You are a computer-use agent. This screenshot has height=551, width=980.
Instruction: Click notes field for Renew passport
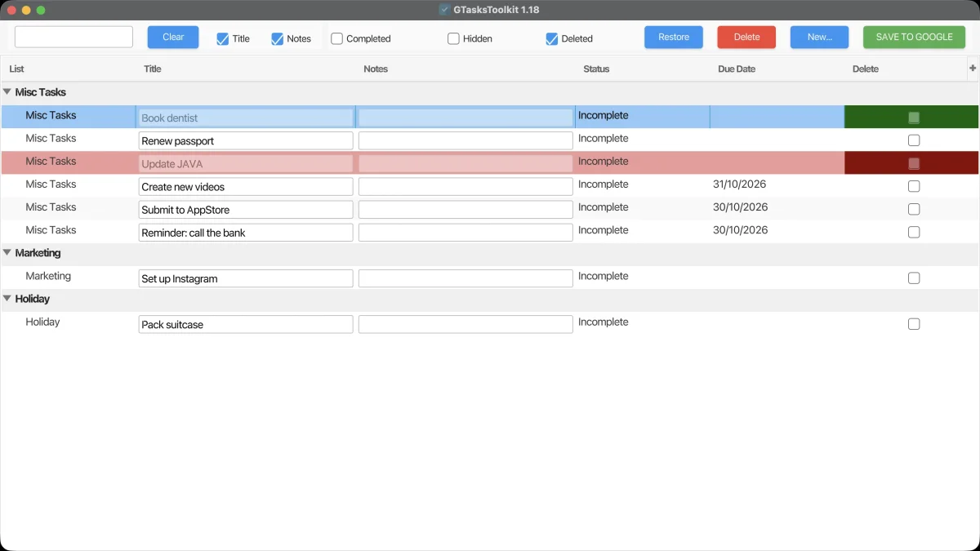pos(465,141)
